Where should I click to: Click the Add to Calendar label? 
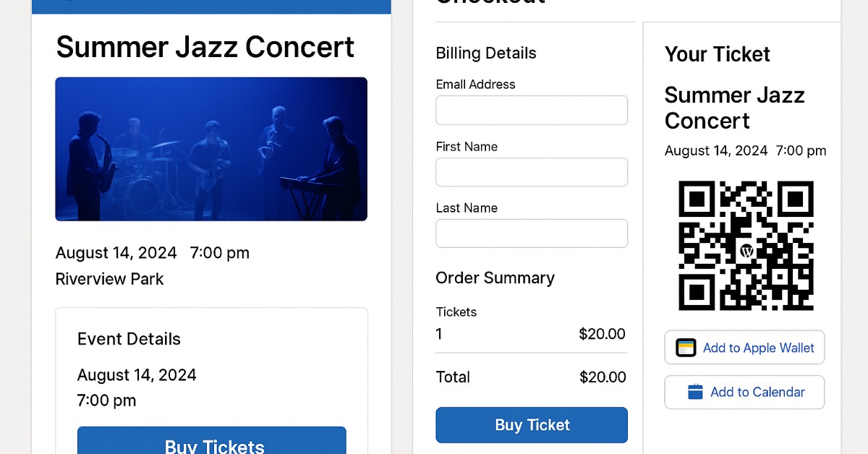757,392
